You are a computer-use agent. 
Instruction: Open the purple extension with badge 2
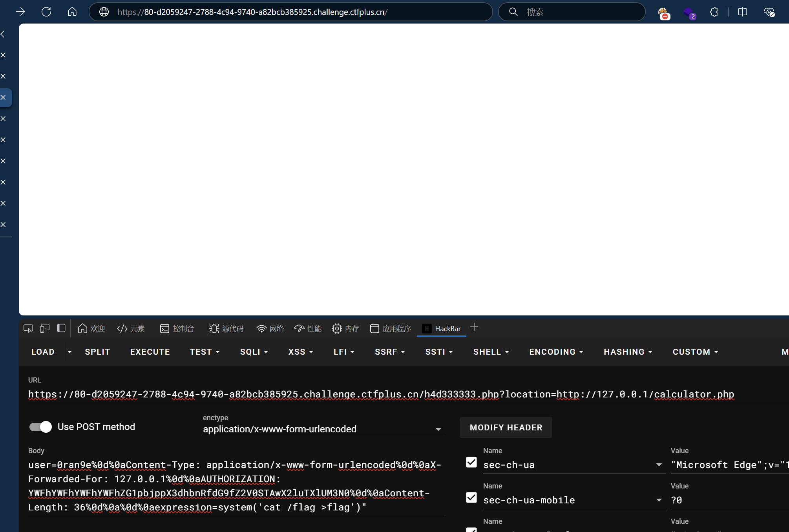click(x=689, y=13)
